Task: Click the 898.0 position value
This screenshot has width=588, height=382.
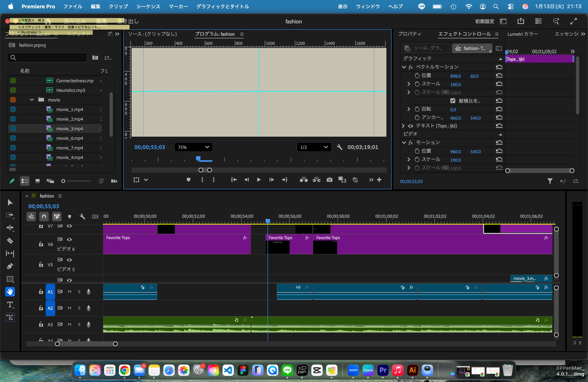Action: pos(455,76)
